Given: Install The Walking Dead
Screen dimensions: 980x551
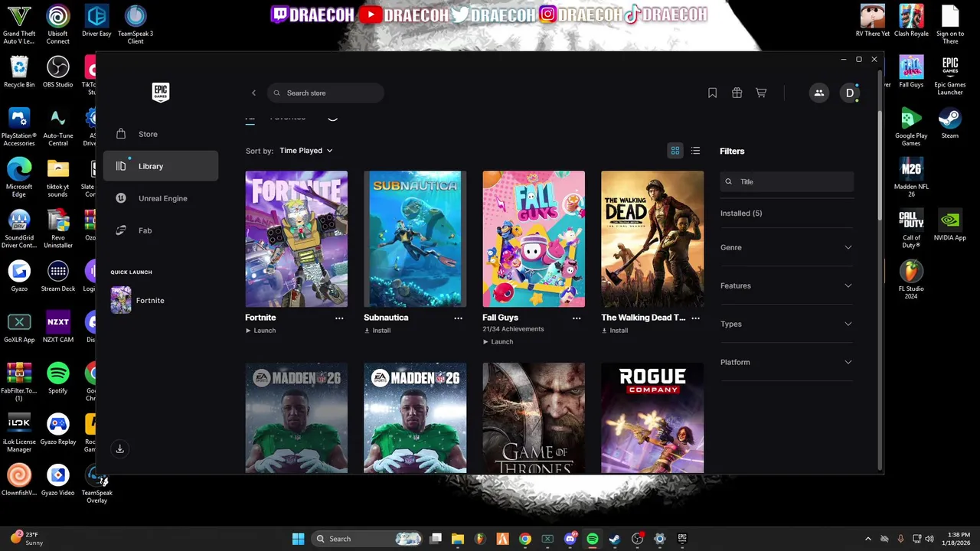Looking at the screenshot, I should [615, 331].
